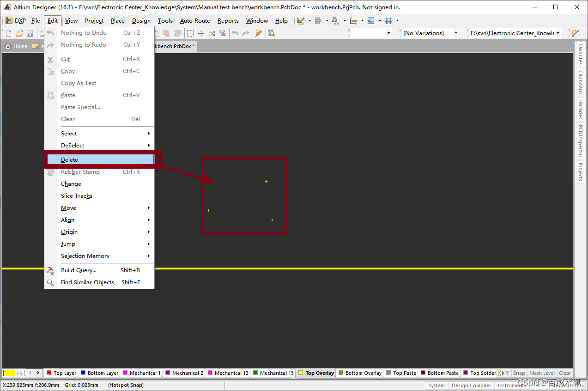Screen dimensions: 588x391
Task: Click the Redo arrow in the toolbar
Action: click(246, 33)
